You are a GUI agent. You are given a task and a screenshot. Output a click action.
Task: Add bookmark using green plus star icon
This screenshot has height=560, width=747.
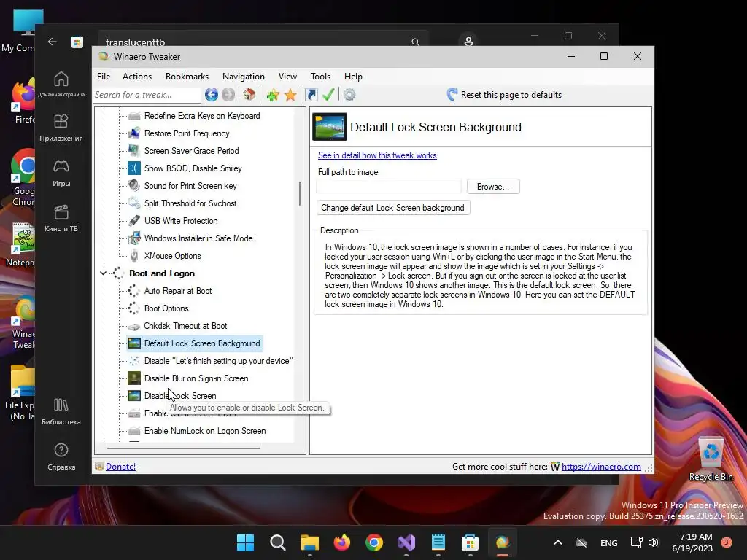[x=273, y=95]
